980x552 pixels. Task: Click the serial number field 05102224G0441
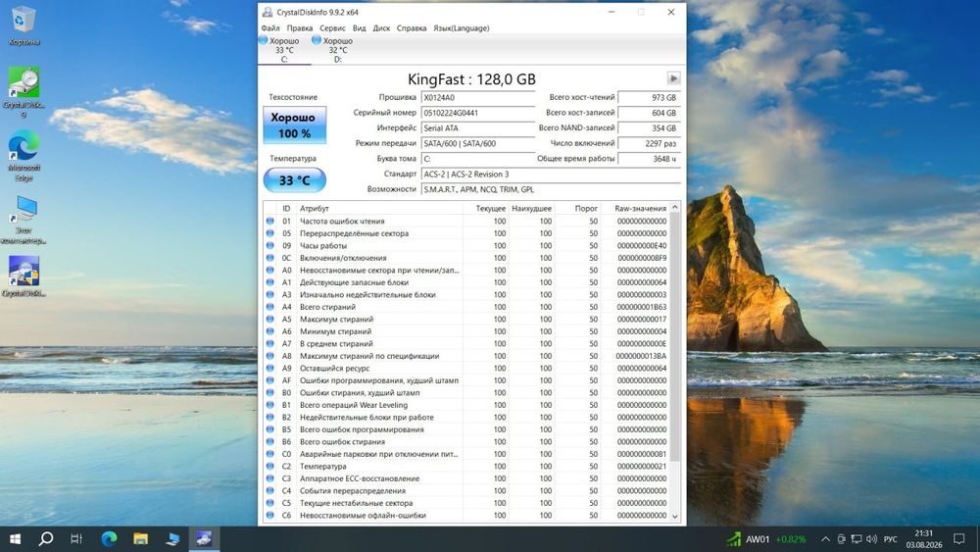477,113
